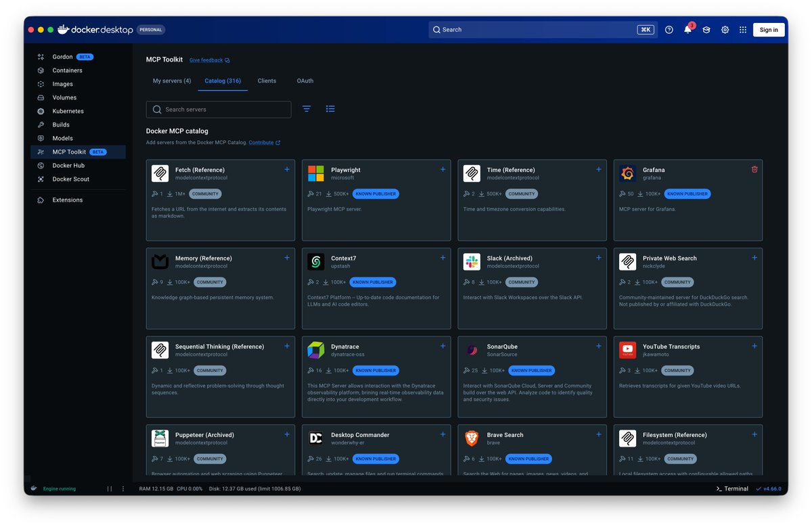Click the Docker Desktop logo
Viewport: 812px width, 527px height.
95,30
